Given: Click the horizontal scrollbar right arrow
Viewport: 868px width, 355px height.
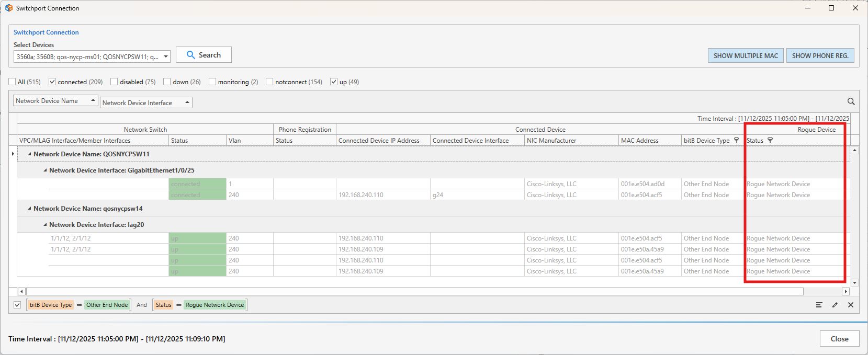Looking at the screenshot, I should [846, 291].
